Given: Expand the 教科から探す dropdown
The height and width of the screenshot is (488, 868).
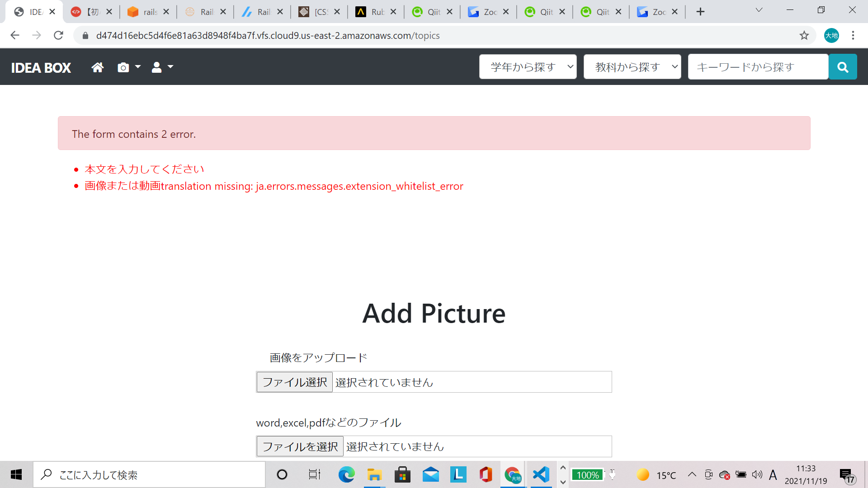Looking at the screenshot, I should tap(632, 67).
